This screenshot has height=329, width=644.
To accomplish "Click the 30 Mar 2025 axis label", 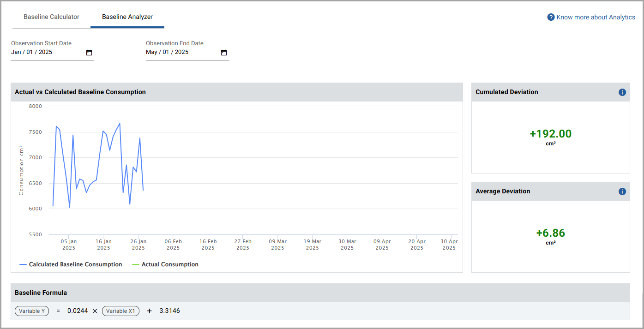I will [347, 245].
